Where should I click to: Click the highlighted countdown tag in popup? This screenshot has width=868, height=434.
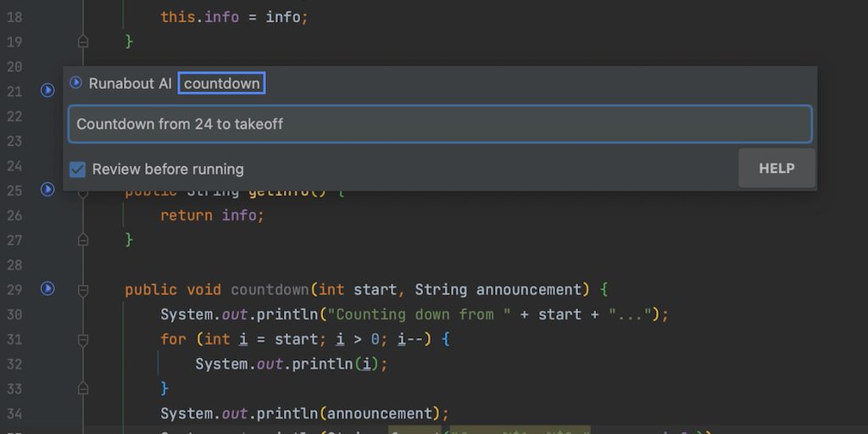[221, 83]
